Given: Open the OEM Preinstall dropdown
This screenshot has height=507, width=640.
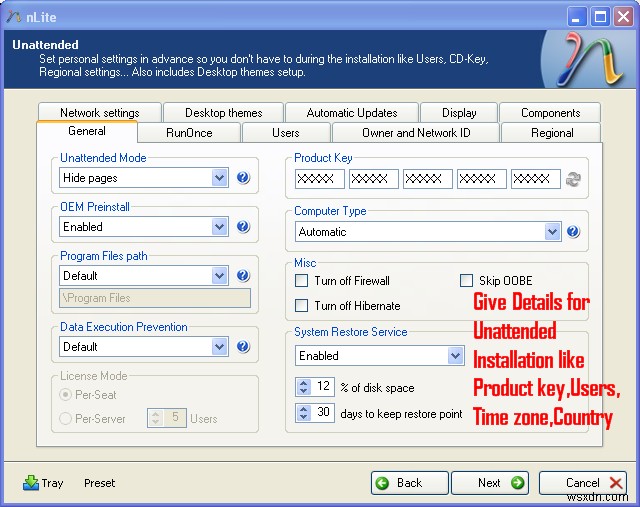Looking at the screenshot, I should coord(220,227).
